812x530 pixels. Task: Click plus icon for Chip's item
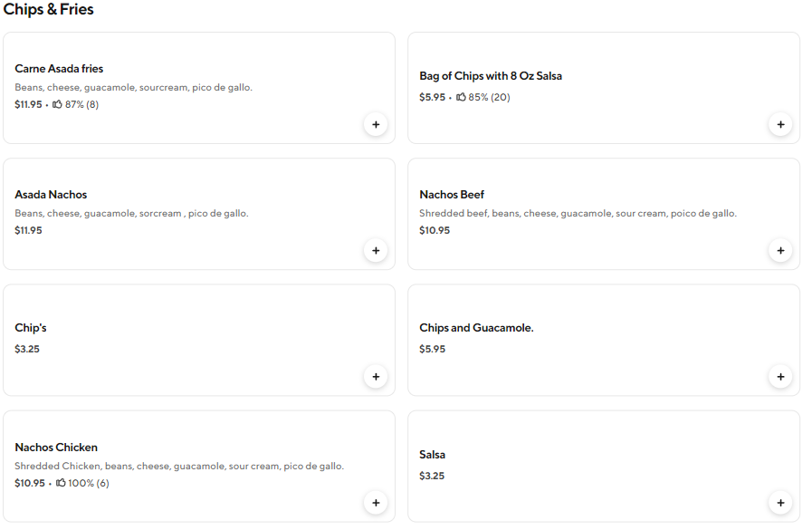[x=376, y=376]
